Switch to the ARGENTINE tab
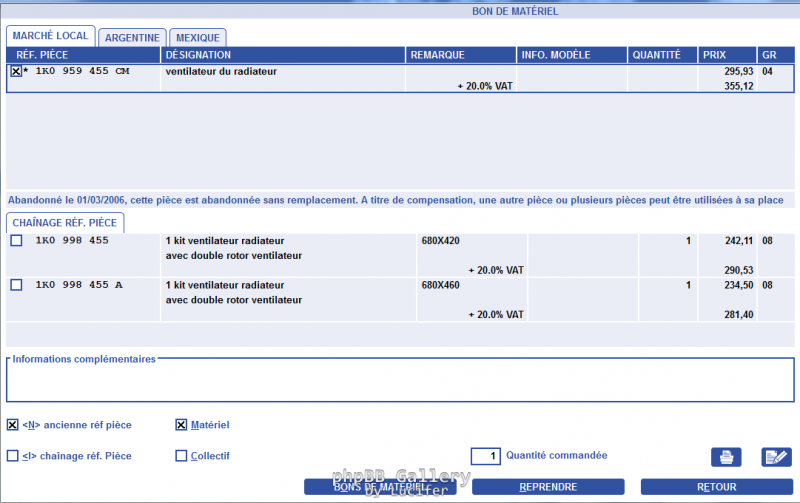This screenshot has width=800, height=503. click(132, 37)
